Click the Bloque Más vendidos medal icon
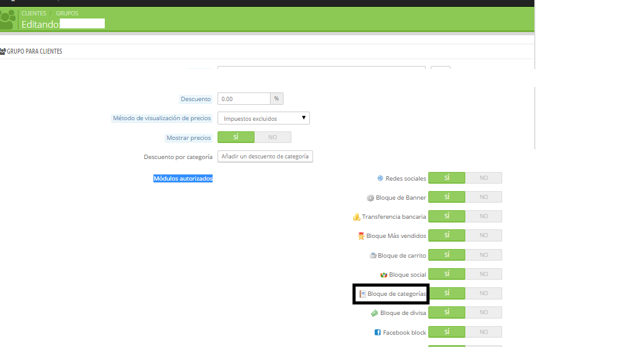The height and width of the screenshot is (347, 644). 361,236
